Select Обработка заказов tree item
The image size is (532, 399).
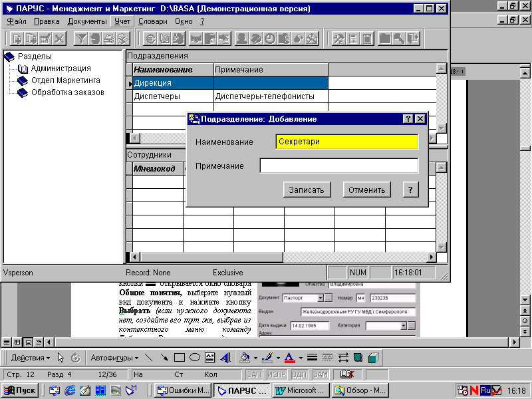[x=68, y=92]
